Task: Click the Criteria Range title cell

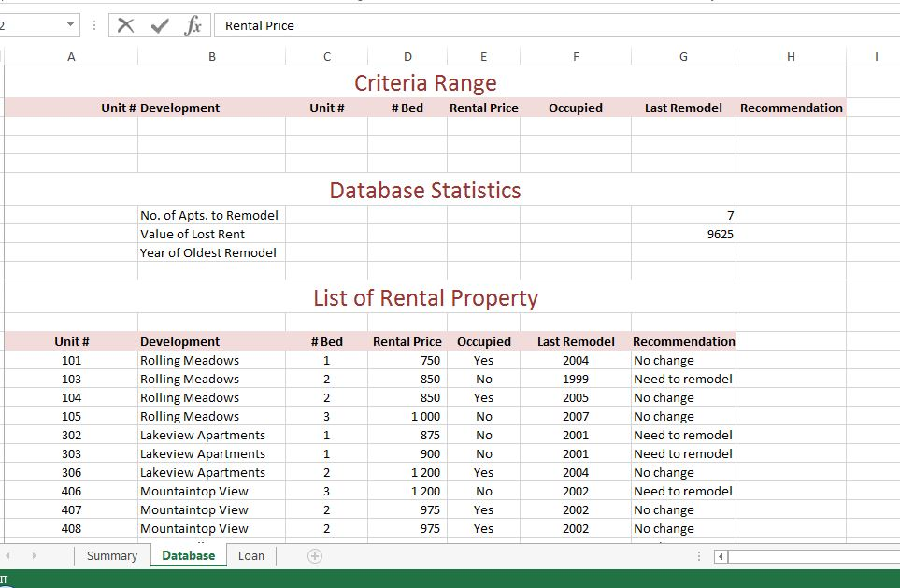Action: click(x=425, y=83)
